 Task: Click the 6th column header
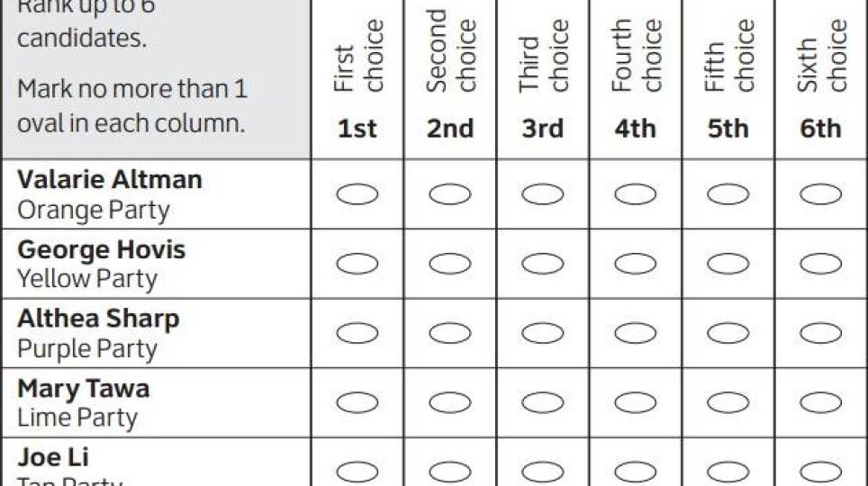[820, 129]
